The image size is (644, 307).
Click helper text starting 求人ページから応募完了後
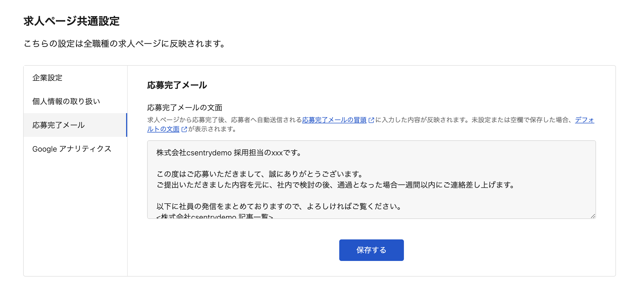[x=224, y=120]
